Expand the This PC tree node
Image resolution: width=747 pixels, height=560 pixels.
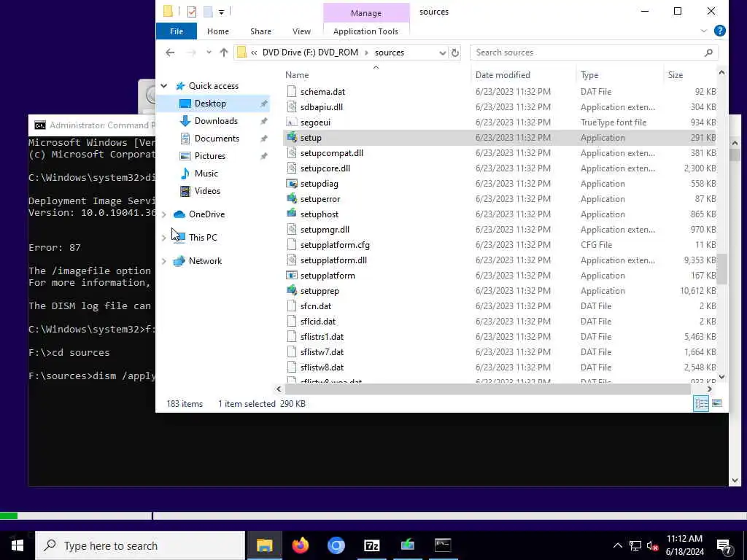coord(164,238)
